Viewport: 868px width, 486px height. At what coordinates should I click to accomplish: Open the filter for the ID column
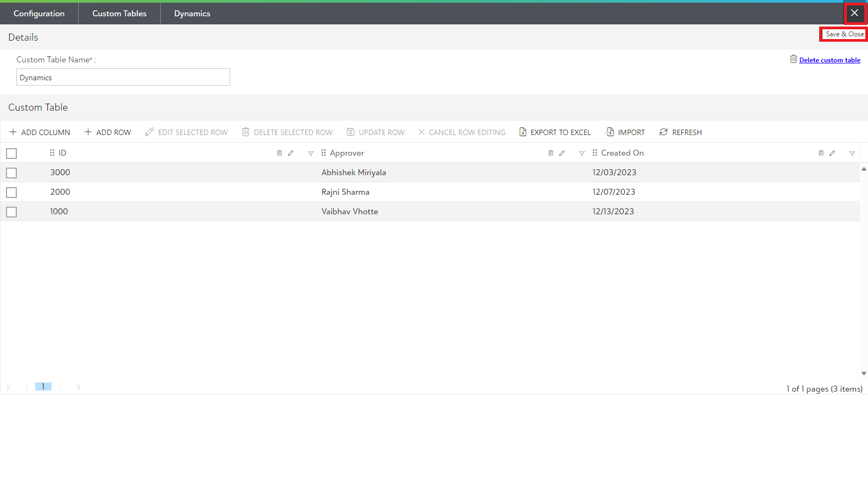coord(311,154)
